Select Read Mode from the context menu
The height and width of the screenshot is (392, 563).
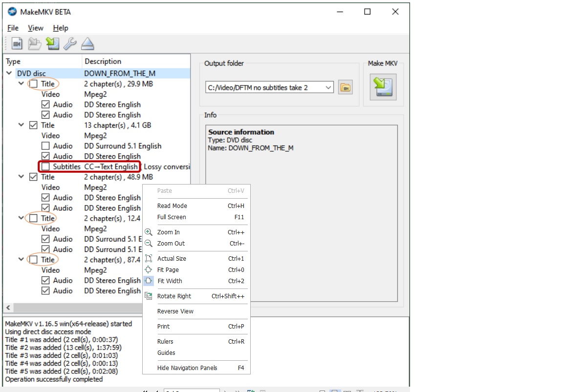coord(172,206)
